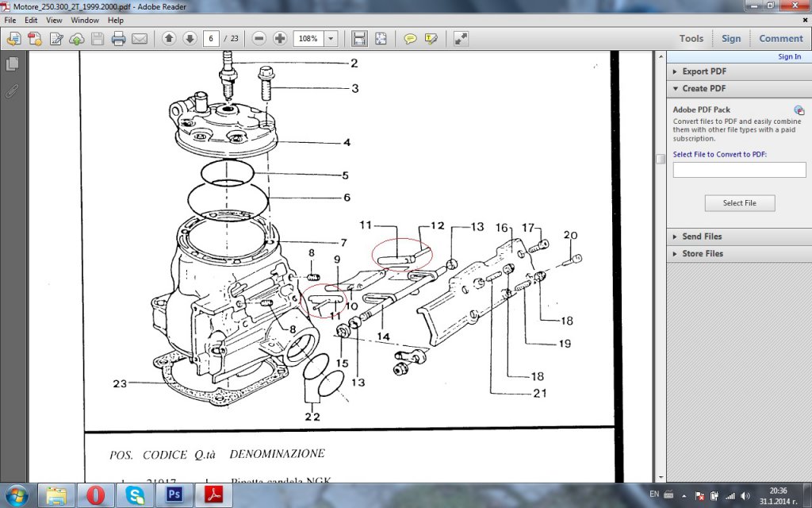Open the View menu
The width and height of the screenshot is (812, 508).
coord(54,20)
